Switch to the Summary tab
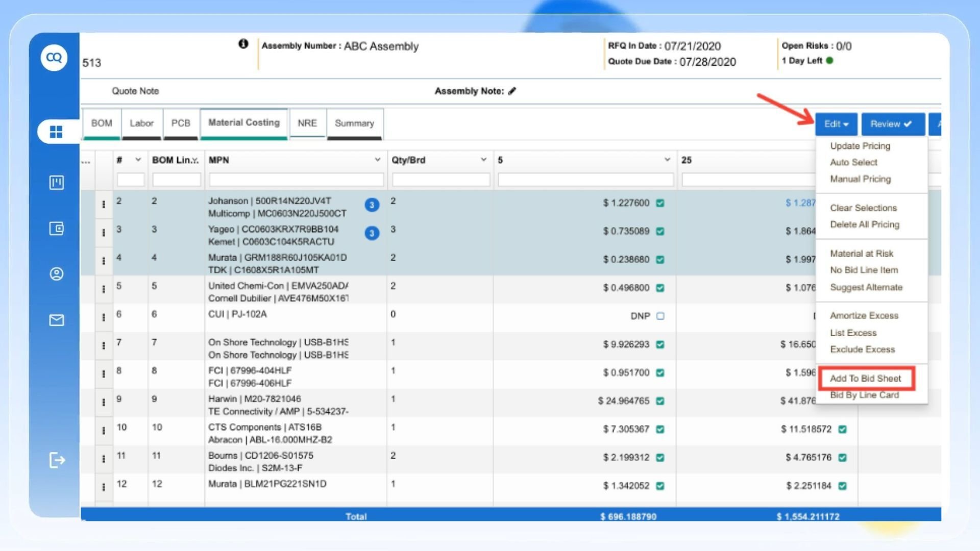The width and height of the screenshot is (980, 551). [x=354, y=123]
